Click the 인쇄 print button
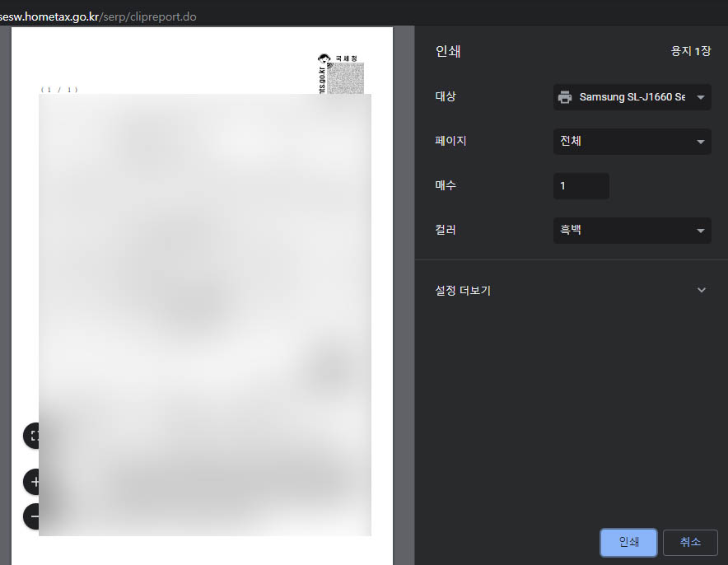The height and width of the screenshot is (565, 728). coord(628,542)
